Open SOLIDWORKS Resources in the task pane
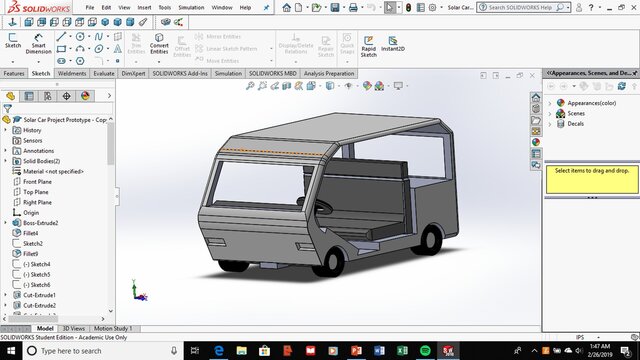 pyautogui.click(x=536, y=98)
